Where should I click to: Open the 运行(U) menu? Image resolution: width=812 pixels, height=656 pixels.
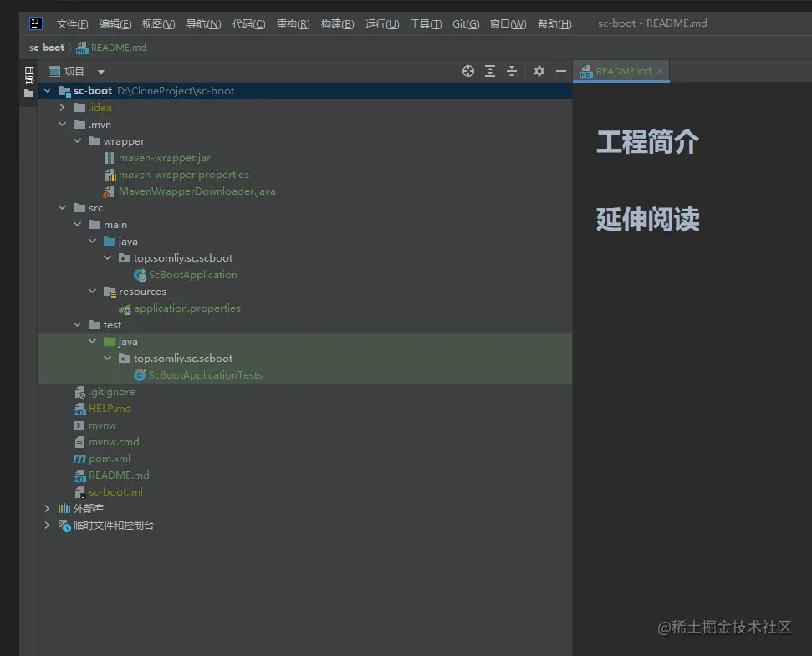click(x=382, y=23)
